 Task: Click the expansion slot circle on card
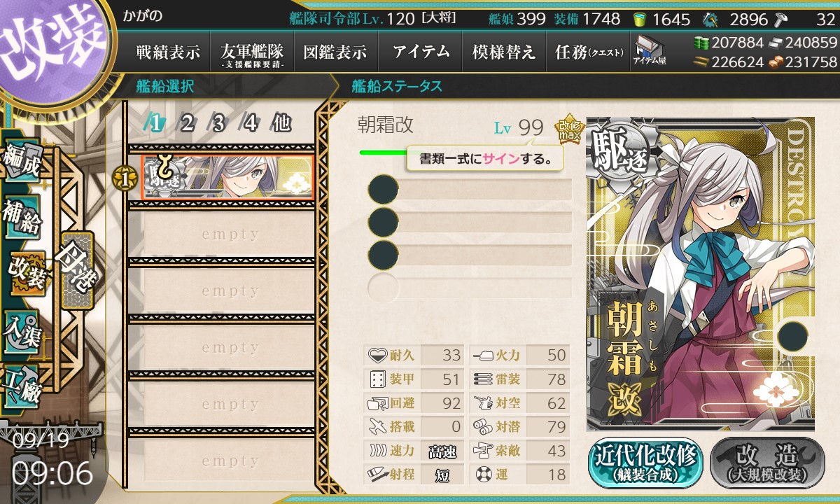pos(792,337)
